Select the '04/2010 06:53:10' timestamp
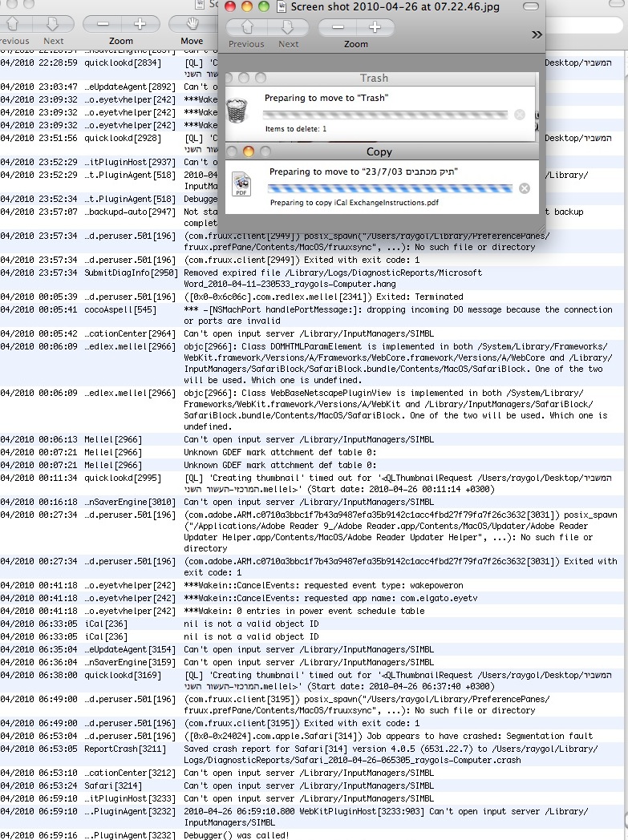Image resolution: width=628 pixels, height=840 pixels. pyautogui.click(x=38, y=773)
